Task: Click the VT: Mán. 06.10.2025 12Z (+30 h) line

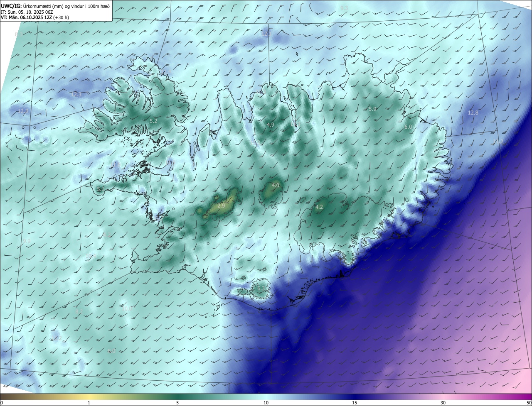Action: pyautogui.click(x=35, y=17)
